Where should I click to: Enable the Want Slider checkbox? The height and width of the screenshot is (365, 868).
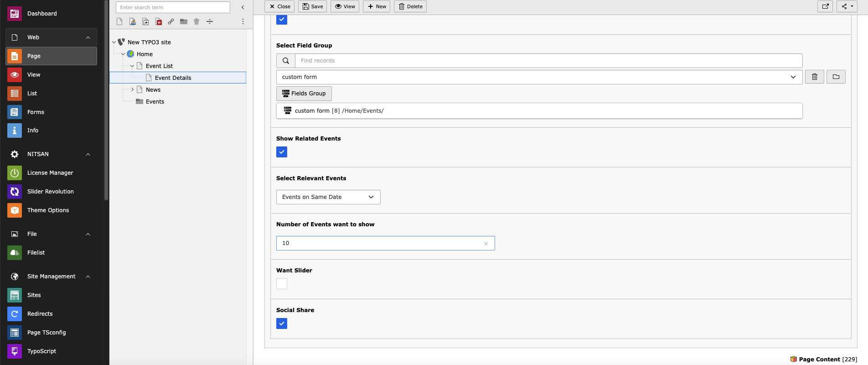tap(282, 284)
